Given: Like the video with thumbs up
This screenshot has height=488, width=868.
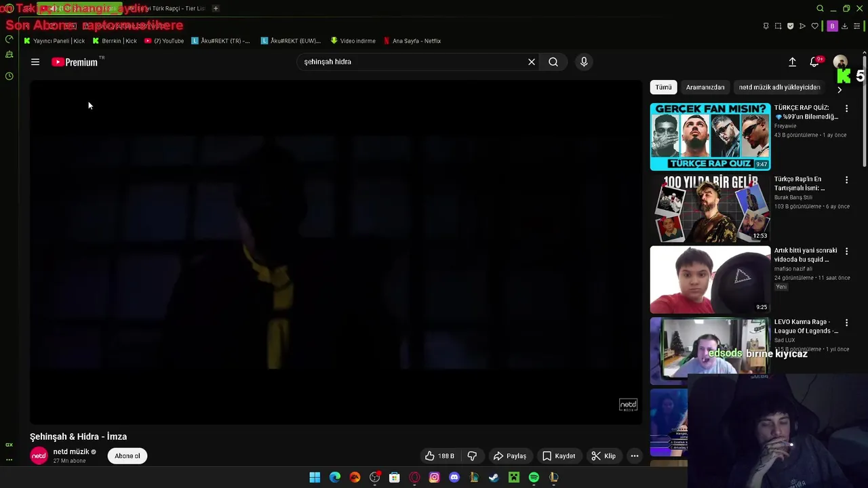Looking at the screenshot, I should pyautogui.click(x=439, y=456).
